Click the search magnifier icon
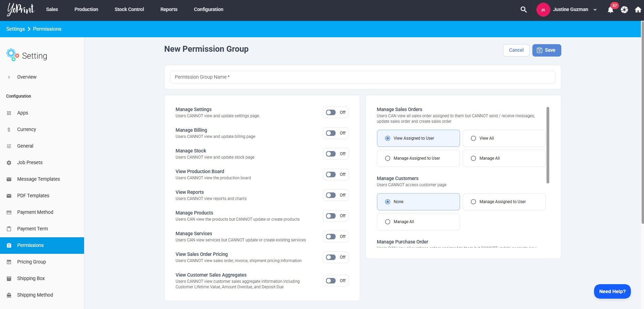644x309 pixels. click(523, 10)
